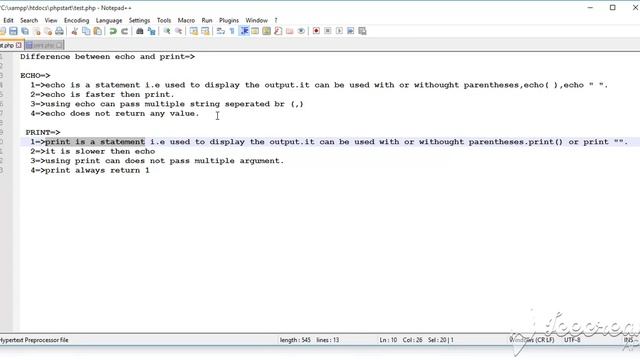Screen dimensions: 640x360
Task: Click the Redo arrow icon
Action: click(x=124, y=31)
